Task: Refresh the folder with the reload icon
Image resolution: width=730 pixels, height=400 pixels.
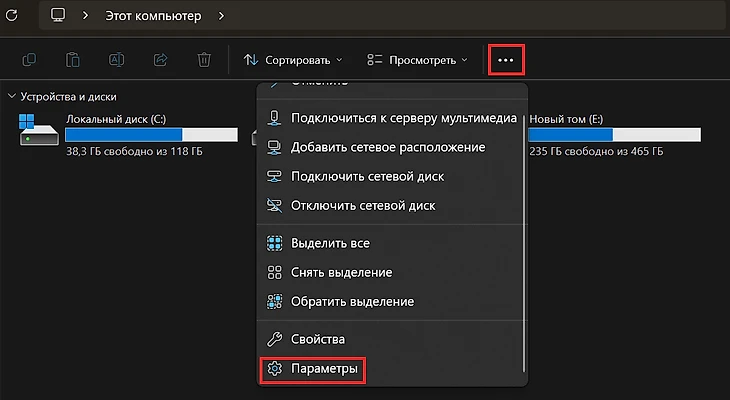Action: [x=12, y=15]
